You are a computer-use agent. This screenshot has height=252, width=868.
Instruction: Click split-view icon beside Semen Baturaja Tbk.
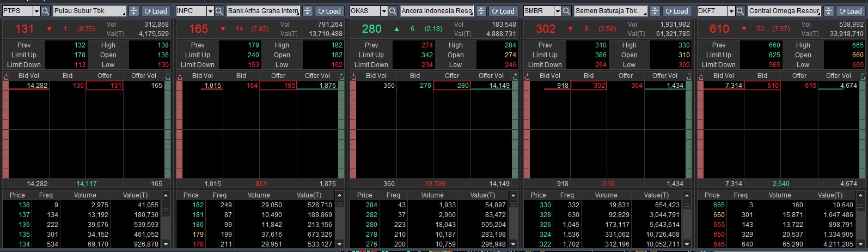pyautogui.click(x=655, y=11)
